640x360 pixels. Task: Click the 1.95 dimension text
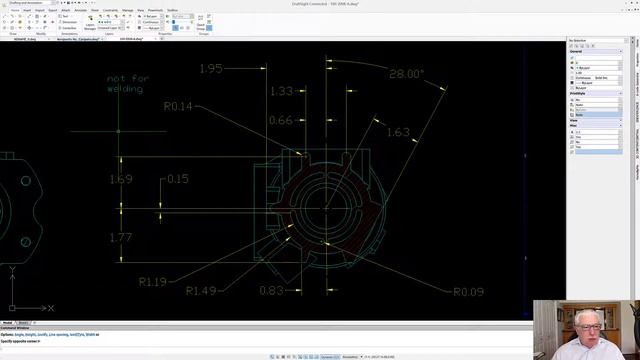(211, 69)
